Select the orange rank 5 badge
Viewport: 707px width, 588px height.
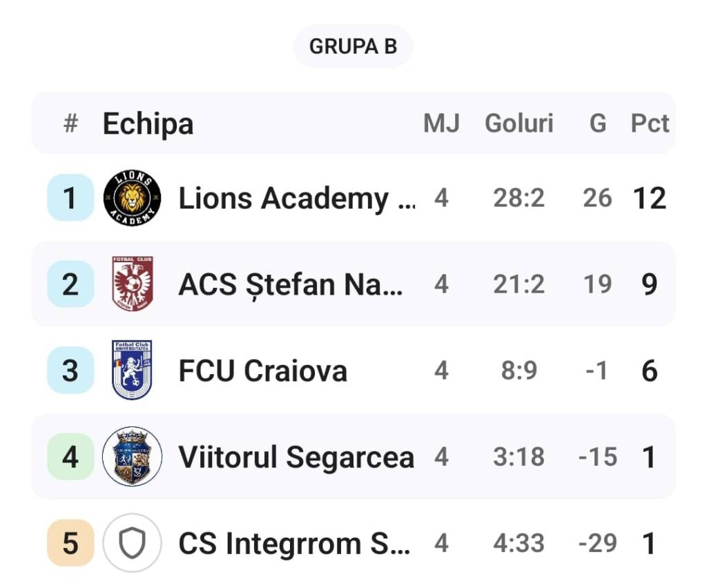70,543
